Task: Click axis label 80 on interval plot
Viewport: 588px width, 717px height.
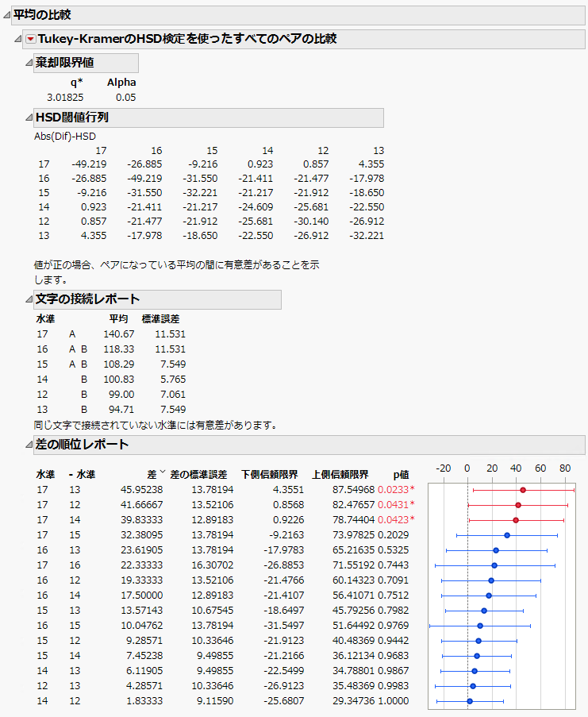Action: [x=565, y=468]
